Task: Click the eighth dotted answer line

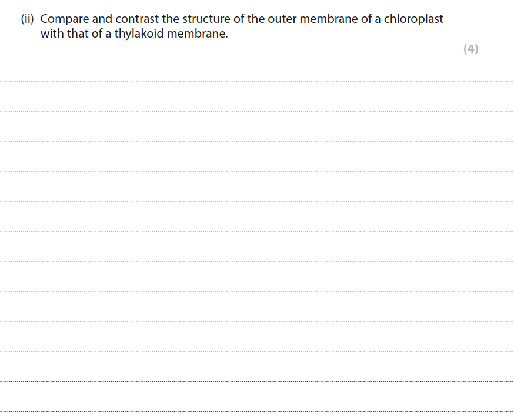Action: (x=257, y=291)
